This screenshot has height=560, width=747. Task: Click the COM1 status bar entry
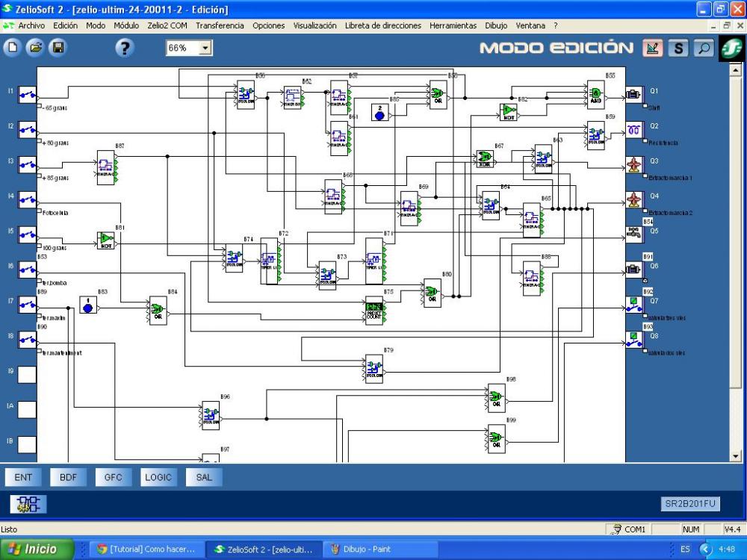pos(629,529)
